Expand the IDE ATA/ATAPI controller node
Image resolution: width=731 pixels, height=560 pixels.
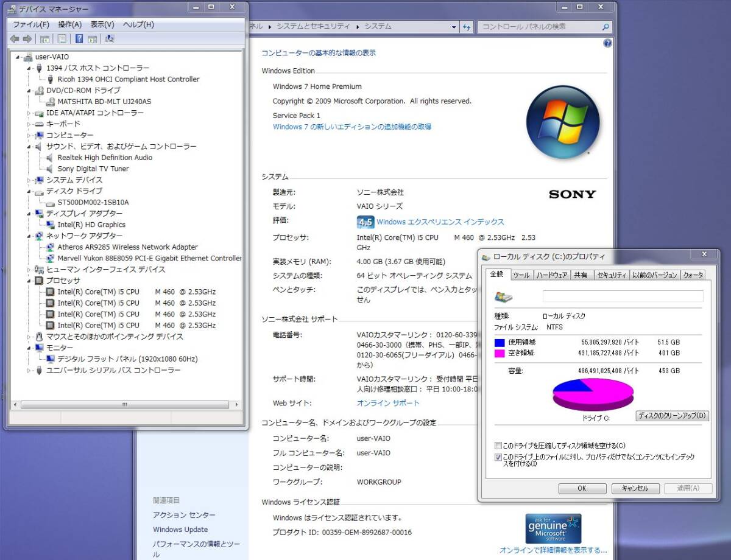[x=29, y=113]
